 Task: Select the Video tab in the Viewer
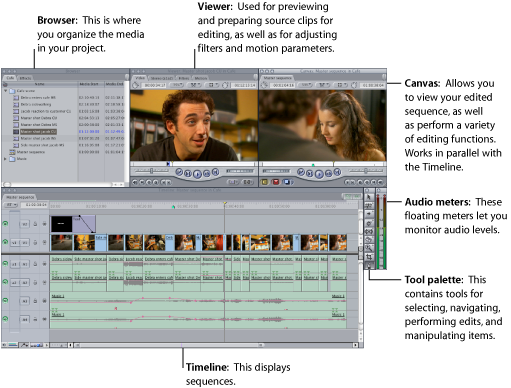[x=140, y=78]
